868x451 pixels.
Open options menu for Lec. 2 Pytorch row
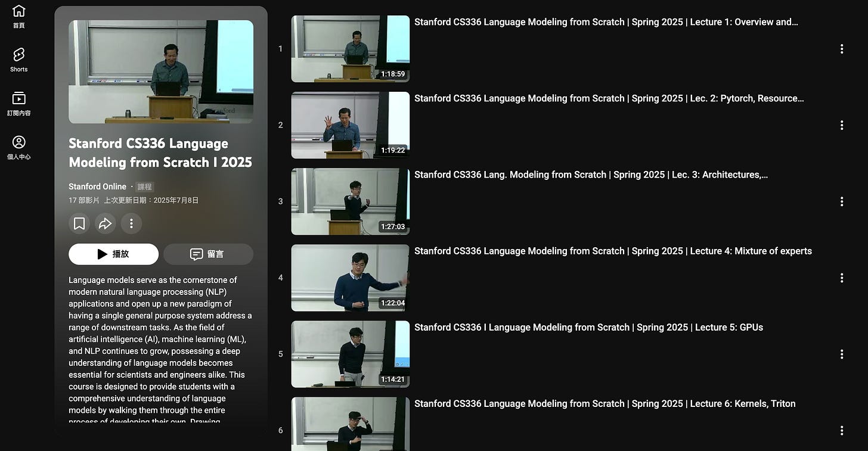[x=842, y=125]
